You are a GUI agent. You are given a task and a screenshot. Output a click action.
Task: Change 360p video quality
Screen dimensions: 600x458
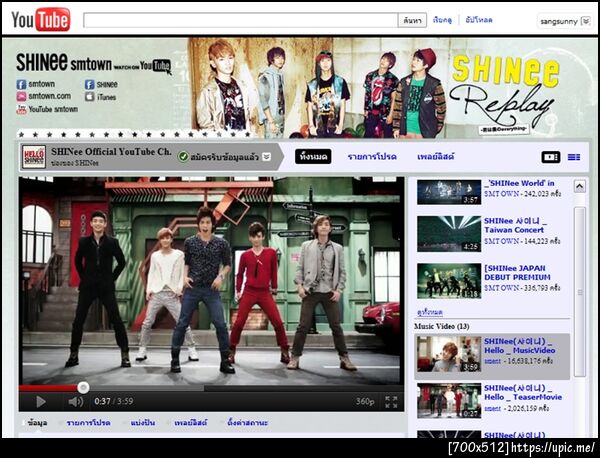tap(365, 401)
